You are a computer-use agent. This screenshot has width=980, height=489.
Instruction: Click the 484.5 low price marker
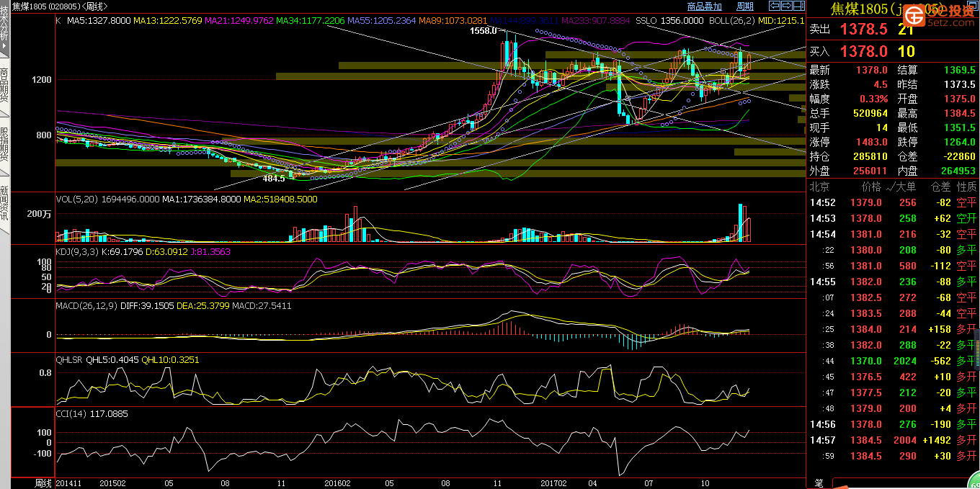(274, 178)
